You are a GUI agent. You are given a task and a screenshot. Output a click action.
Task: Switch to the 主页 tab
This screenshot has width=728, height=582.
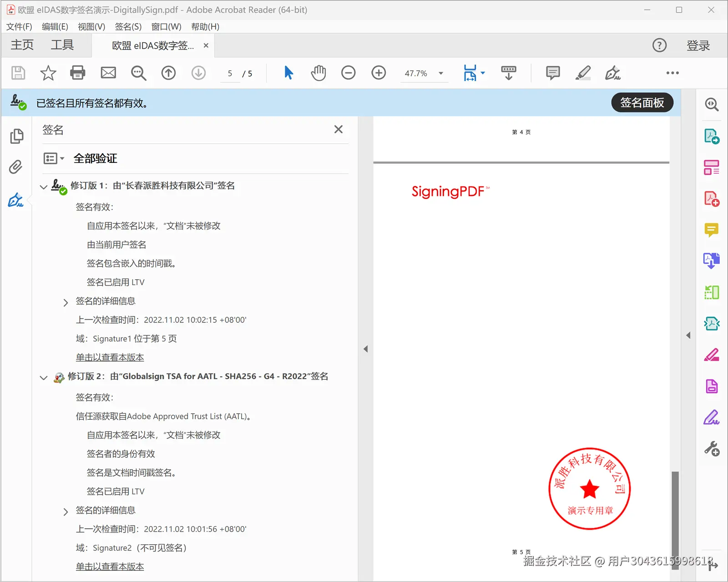pyautogui.click(x=22, y=45)
